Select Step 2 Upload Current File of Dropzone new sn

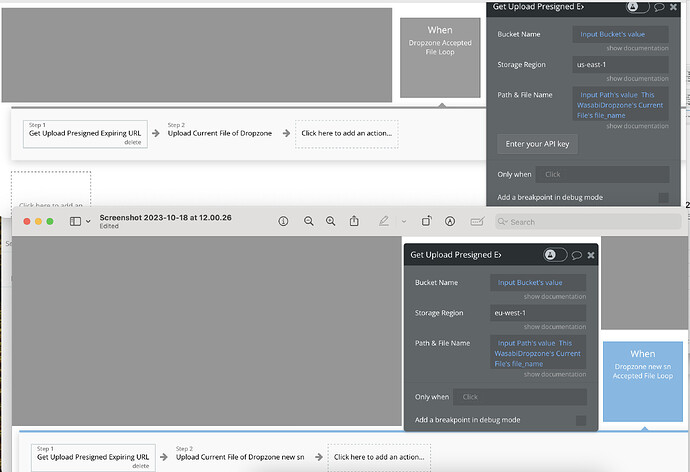point(240,457)
